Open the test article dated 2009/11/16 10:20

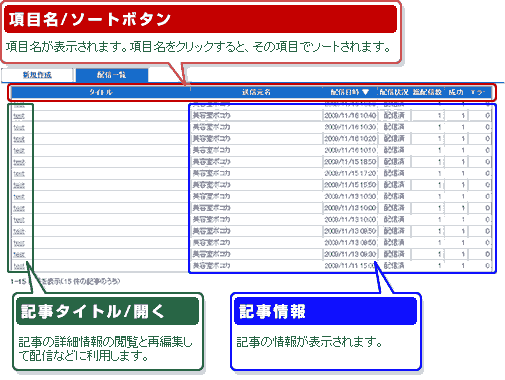coord(19,139)
